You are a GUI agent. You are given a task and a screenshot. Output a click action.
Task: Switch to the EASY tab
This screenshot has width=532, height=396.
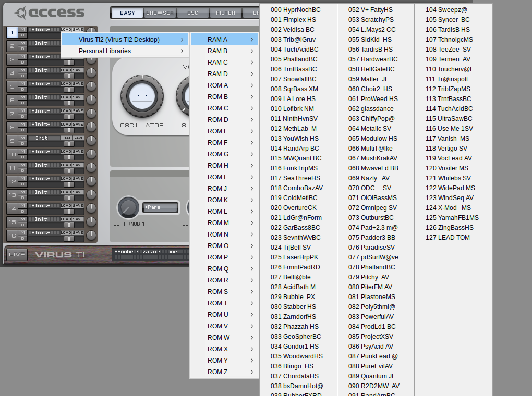(x=127, y=13)
